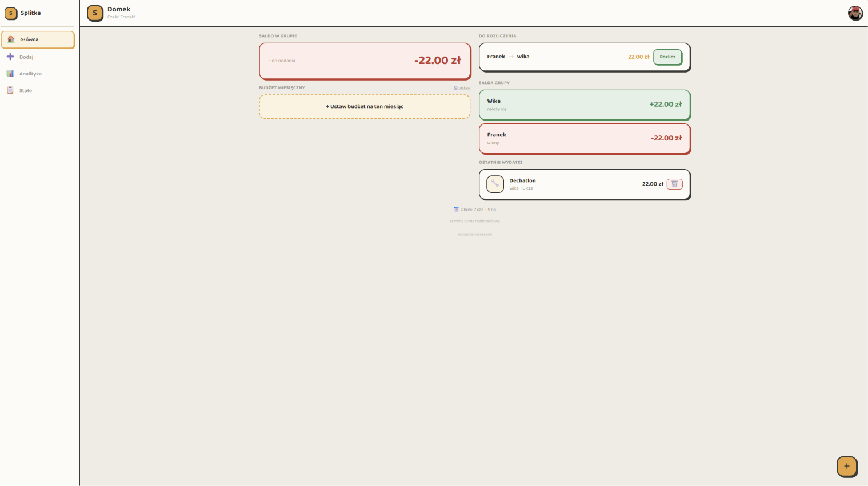This screenshot has width=868, height=486.
Task: Click the calendar icon next to Okres
Action: point(456,210)
